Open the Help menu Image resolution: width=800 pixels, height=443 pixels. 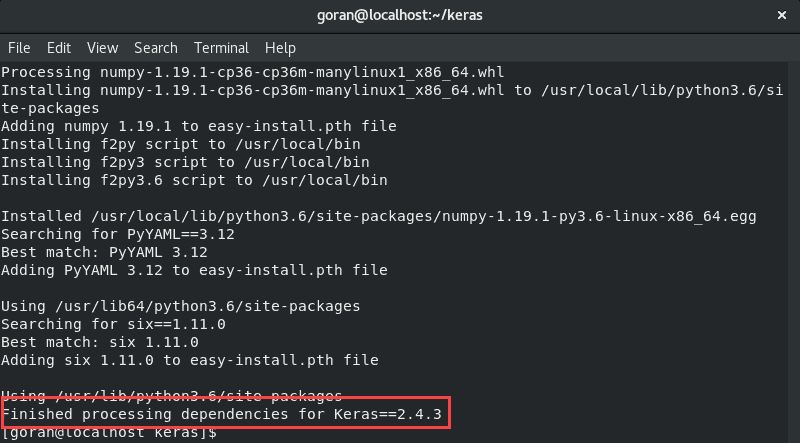pos(280,48)
